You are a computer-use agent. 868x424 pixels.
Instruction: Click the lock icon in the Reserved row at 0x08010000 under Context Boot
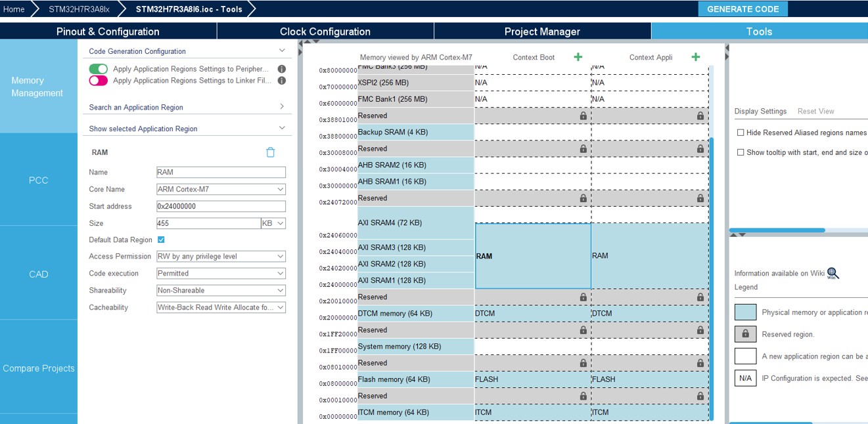583,363
